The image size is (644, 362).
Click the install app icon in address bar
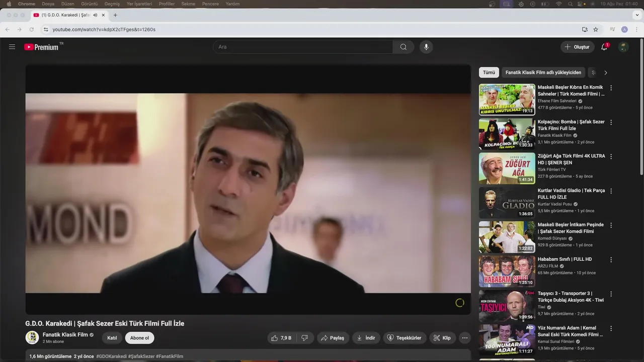[x=585, y=29]
